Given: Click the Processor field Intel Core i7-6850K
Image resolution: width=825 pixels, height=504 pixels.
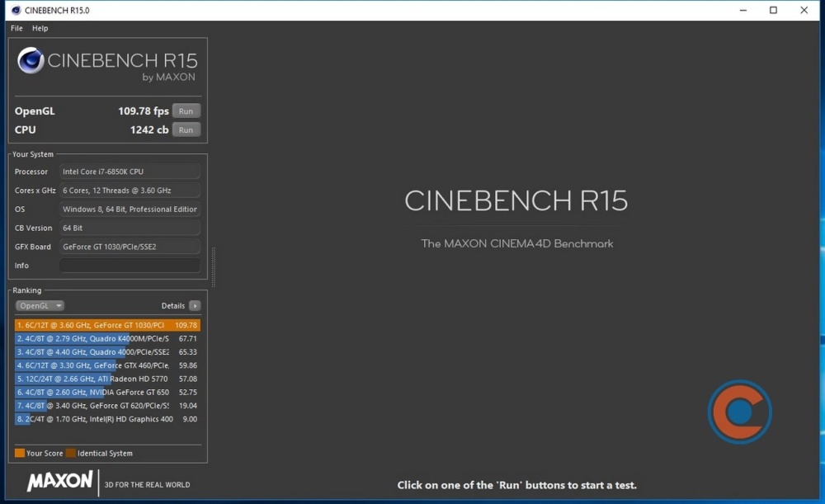Looking at the screenshot, I should point(130,172).
